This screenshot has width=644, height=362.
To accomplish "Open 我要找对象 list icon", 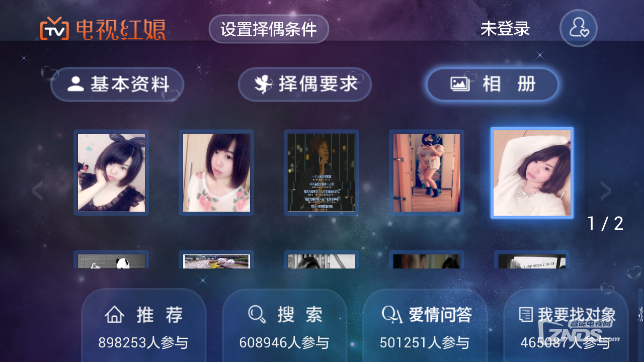I will point(525,315).
